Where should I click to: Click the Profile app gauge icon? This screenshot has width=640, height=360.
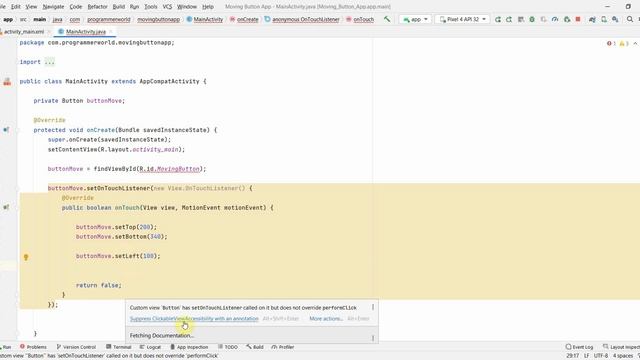[555, 19]
